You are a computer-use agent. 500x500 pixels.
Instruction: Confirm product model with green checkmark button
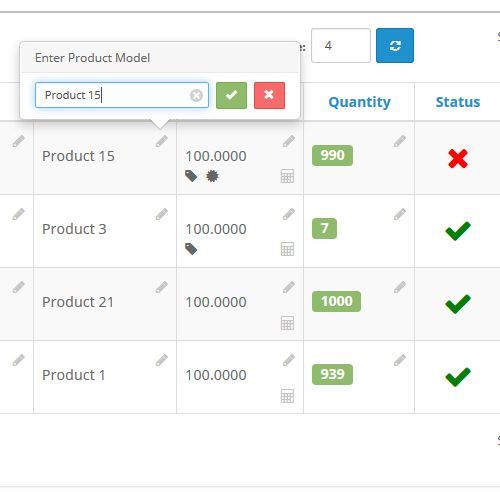[x=231, y=95]
